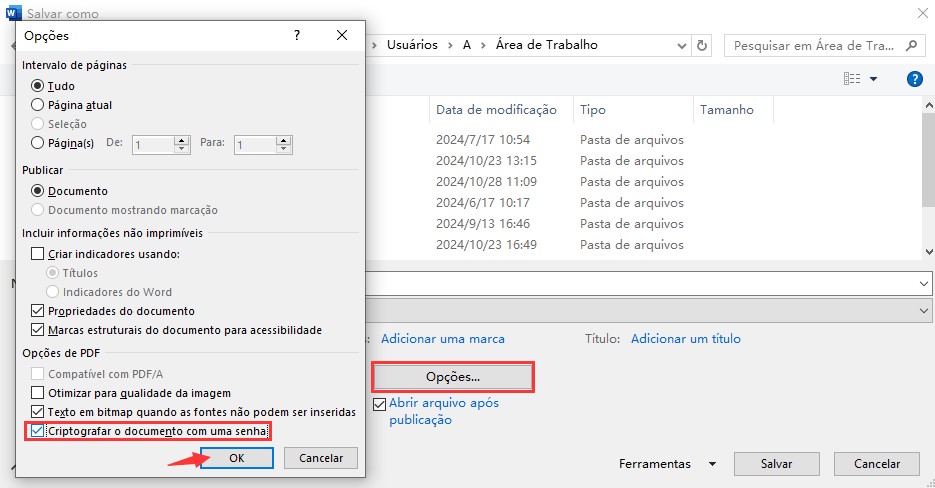Click Cancelar in Opções dialog
Viewport: 935px width, 488px height.
coord(321,458)
